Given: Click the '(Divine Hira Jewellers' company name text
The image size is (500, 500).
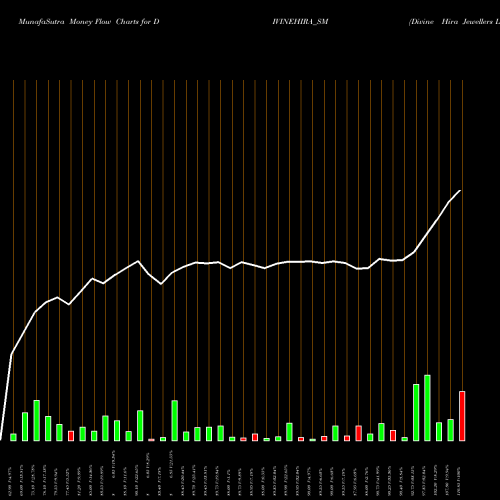Looking at the screenshot, I should click(454, 22).
